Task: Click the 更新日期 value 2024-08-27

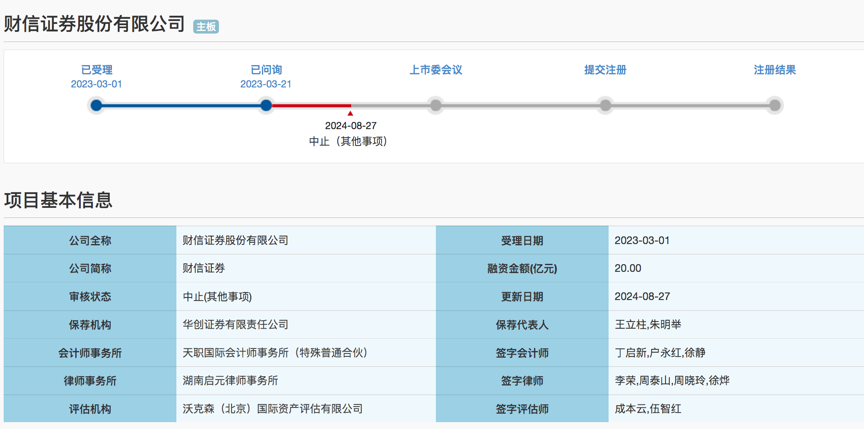Action: coord(642,296)
